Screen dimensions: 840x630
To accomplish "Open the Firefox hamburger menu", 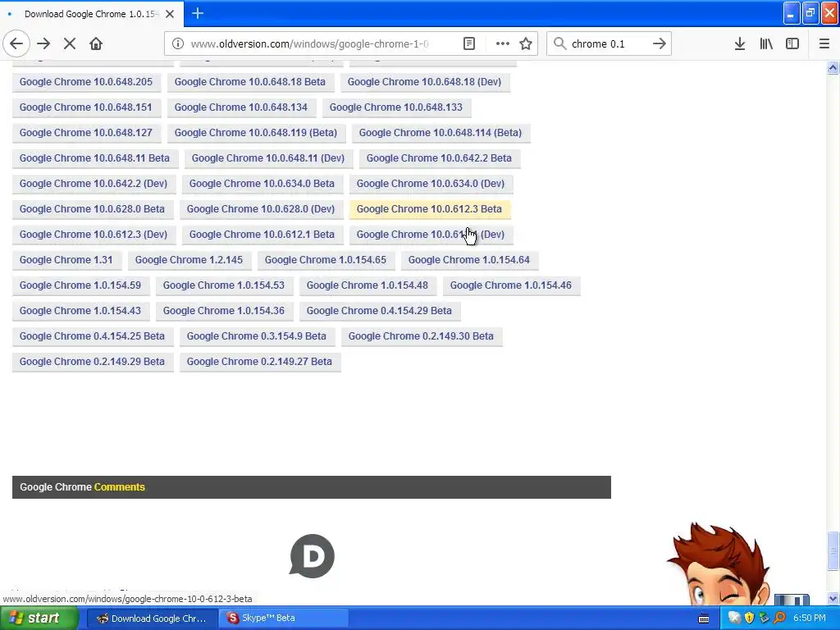I will tap(824, 44).
